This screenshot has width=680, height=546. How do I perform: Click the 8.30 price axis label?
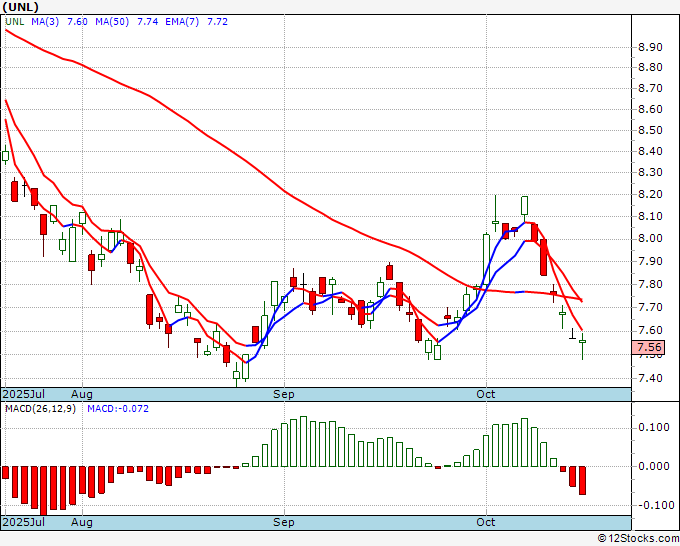[x=650, y=172]
